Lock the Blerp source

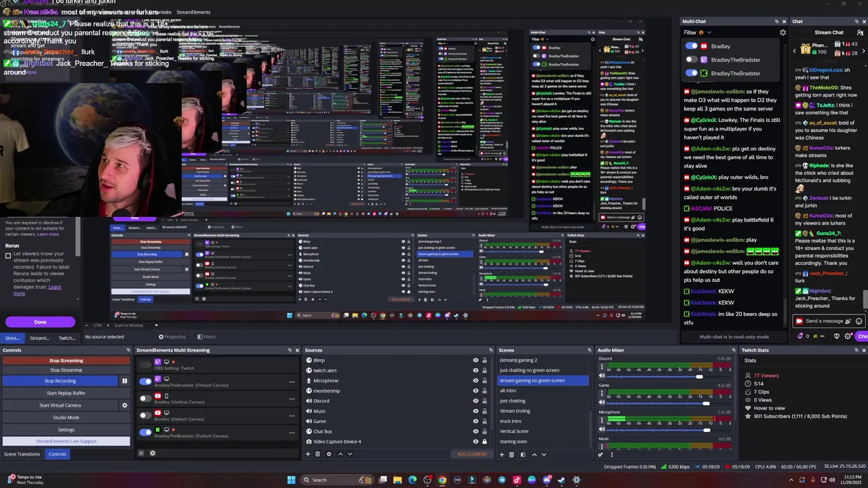tap(484, 361)
